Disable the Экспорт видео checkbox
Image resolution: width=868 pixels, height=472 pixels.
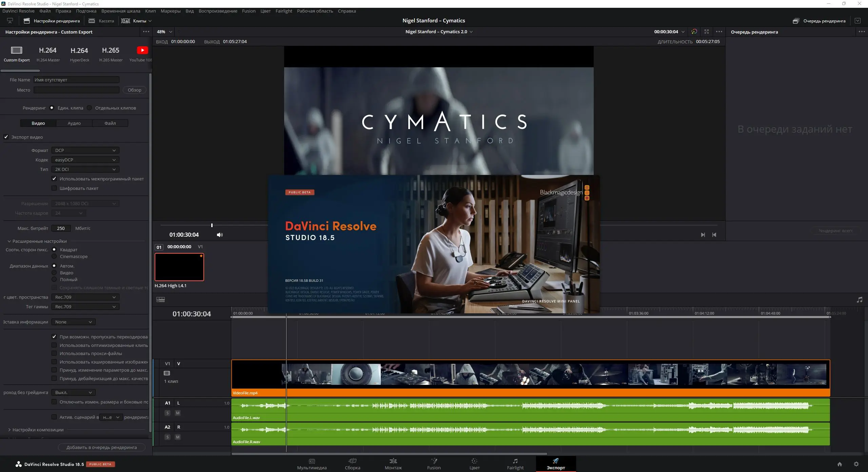pyautogui.click(x=6, y=137)
